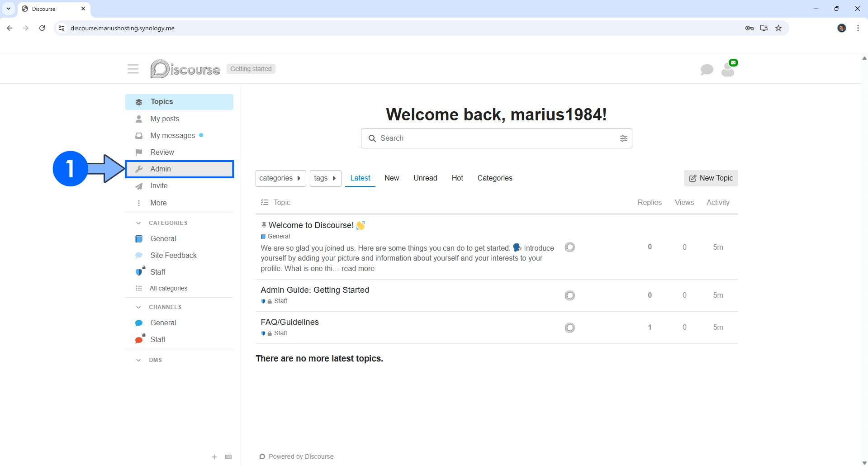This screenshot has height=466, width=868.
Task: Click the browser address bar URL
Action: click(123, 28)
